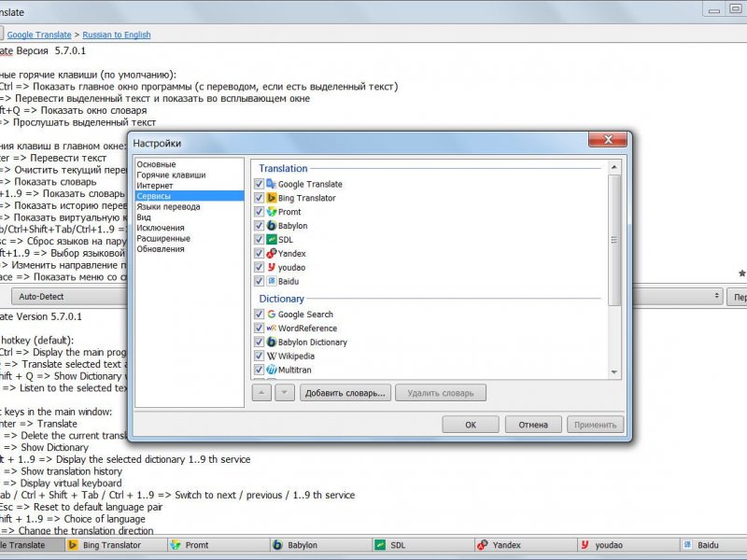Click Babylon icon in bottom tab bar
Image resolution: width=747 pixels, height=560 pixels.
[277, 545]
